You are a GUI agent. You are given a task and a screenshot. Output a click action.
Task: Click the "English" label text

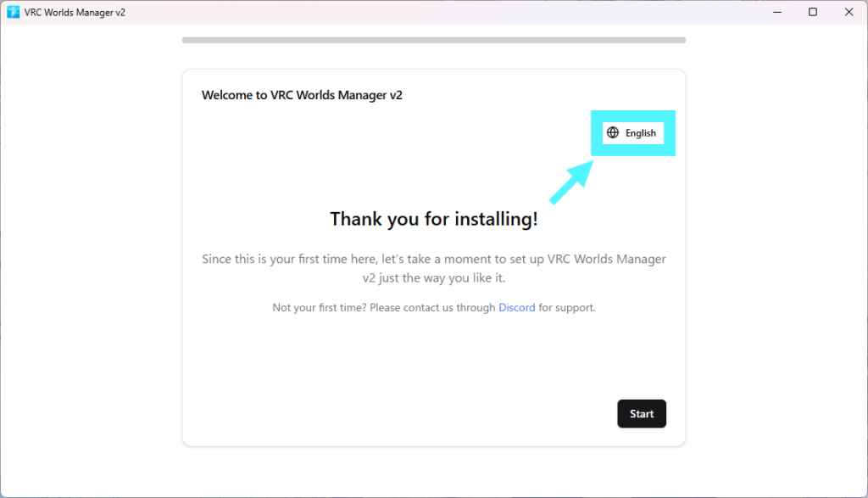point(641,133)
